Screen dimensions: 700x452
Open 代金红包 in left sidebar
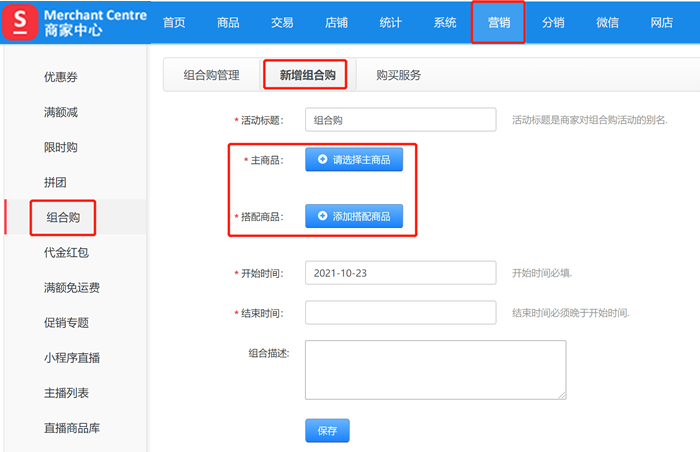point(66,252)
